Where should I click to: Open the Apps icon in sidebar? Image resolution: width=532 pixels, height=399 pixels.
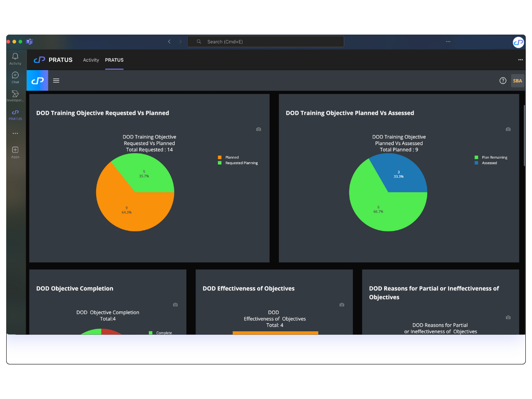coord(15,150)
